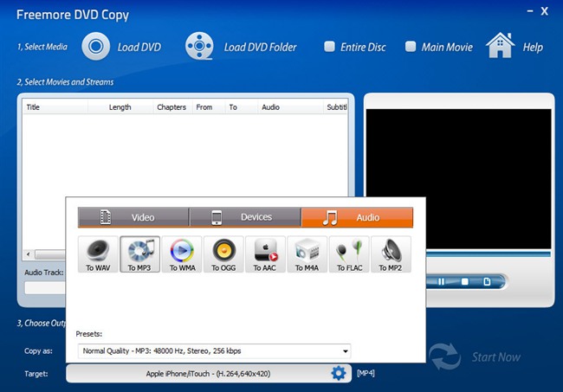Choose the To AAC format icon

tap(265, 254)
